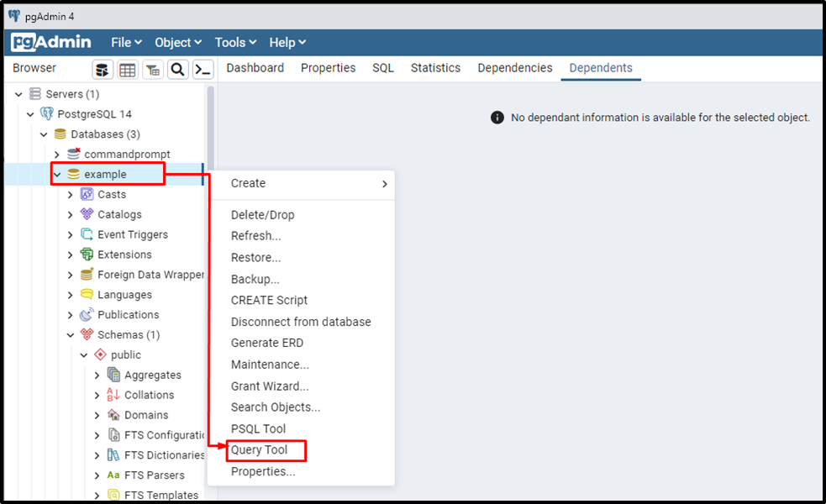Switch to the Dashboard tab

[255, 68]
